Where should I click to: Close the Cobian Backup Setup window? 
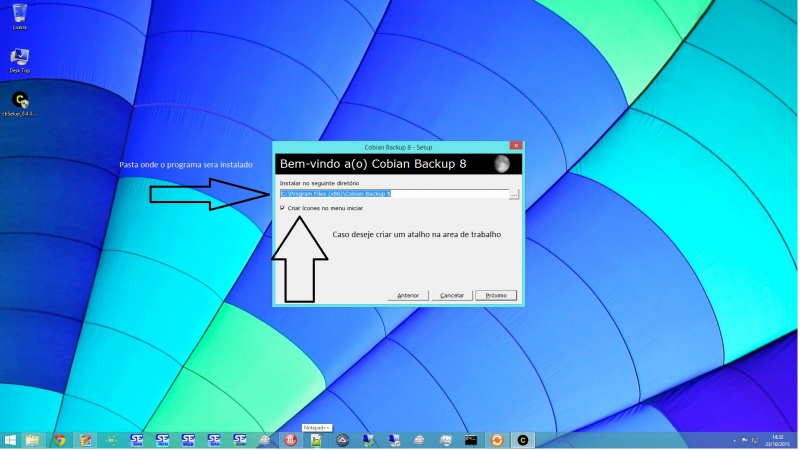click(x=515, y=146)
